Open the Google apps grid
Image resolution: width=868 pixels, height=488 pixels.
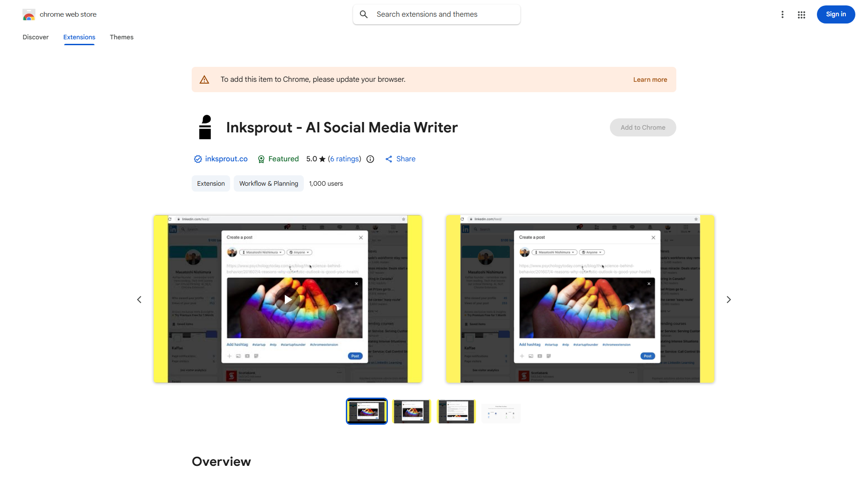coord(801,14)
